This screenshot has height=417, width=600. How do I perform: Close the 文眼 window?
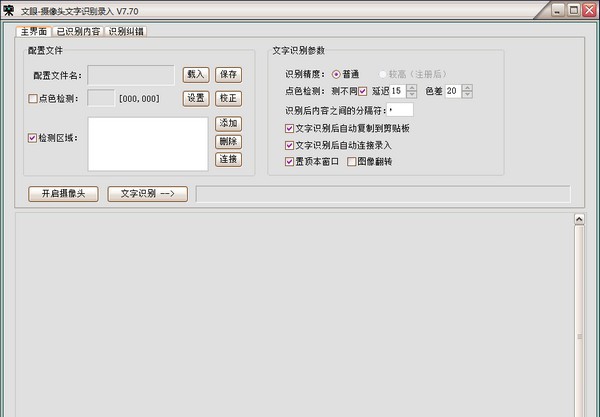[589, 10]
